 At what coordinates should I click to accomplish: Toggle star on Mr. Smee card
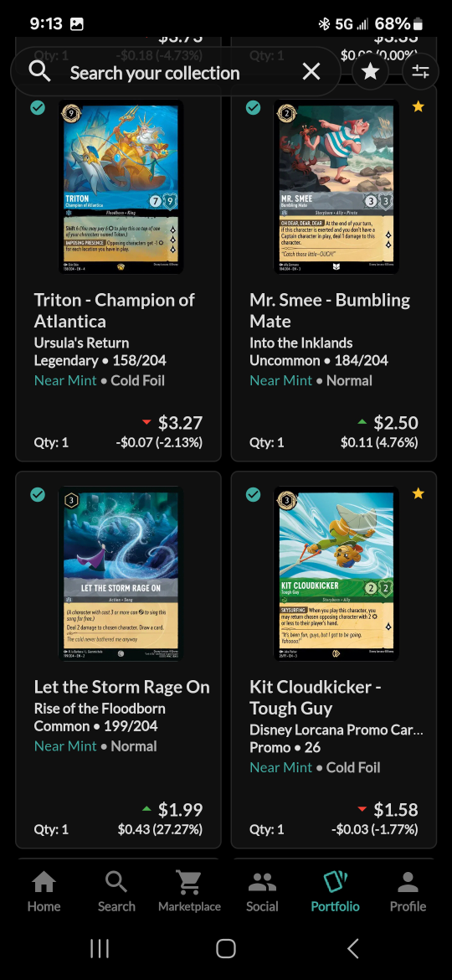pyautogui.click(x=419, y=107)
